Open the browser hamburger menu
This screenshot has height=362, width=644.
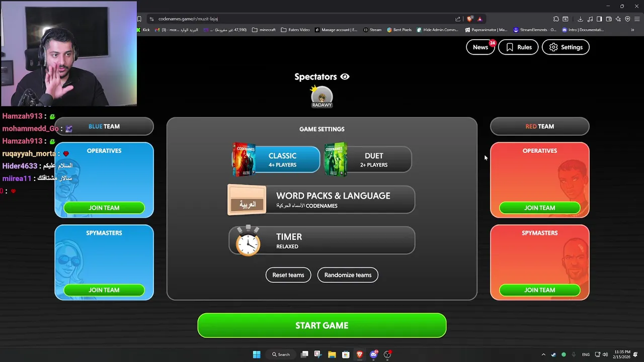[x=636, y=19]
